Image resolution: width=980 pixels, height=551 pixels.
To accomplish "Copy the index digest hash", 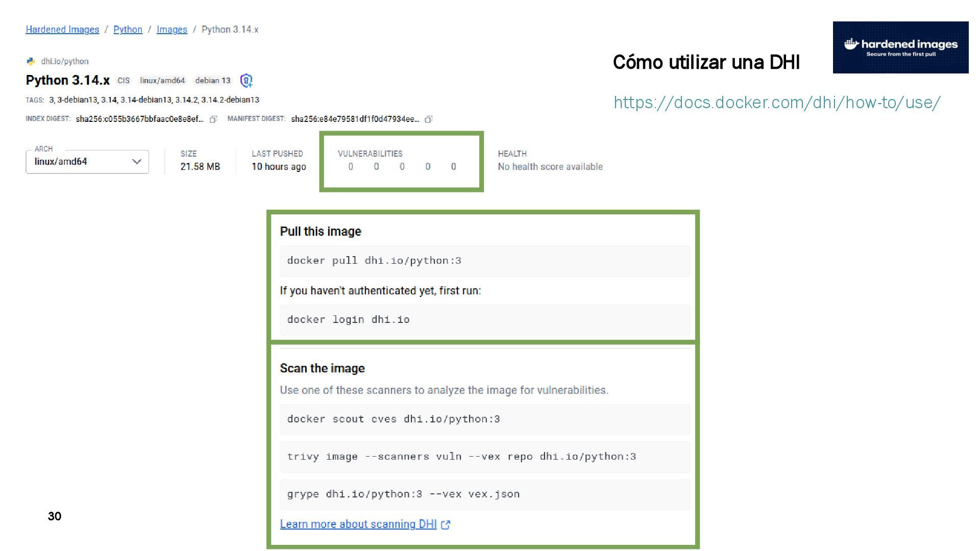I will tap(213, 119).
